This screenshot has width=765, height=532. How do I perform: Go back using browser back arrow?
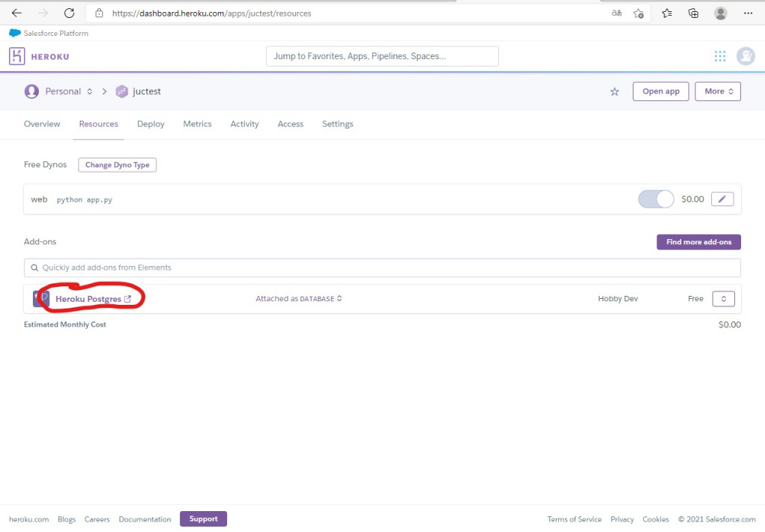(x=16, y=13)
